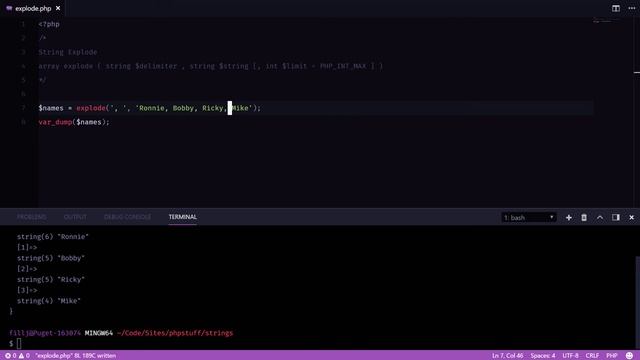Image resolution: width=640 pixels, height=360 pixels.
Task: Change line ending via CRLF status
Action: pos(592,356)
